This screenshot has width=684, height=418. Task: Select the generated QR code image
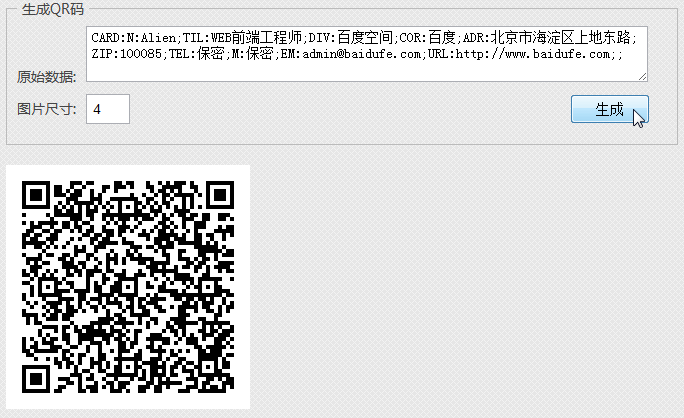[x=128, y=287]
